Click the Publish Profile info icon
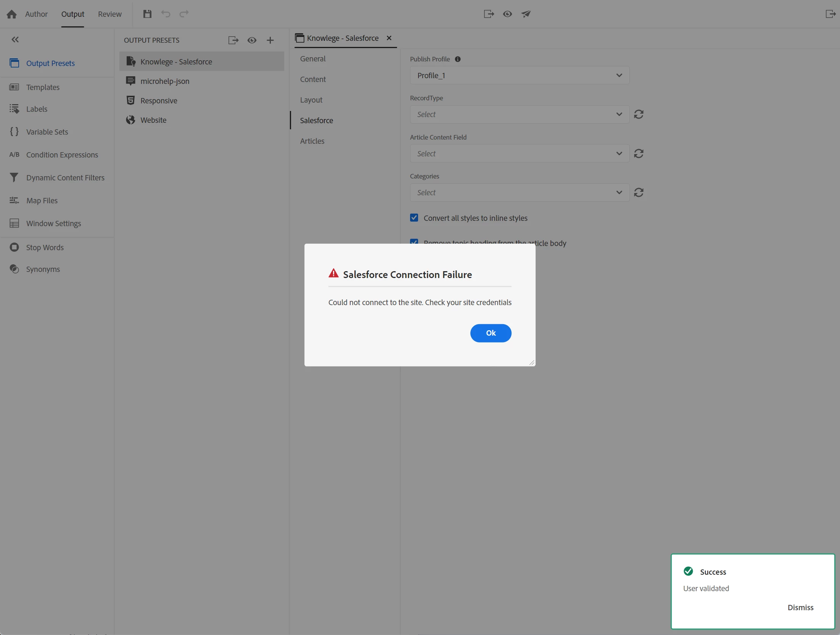 coord(458,59)
